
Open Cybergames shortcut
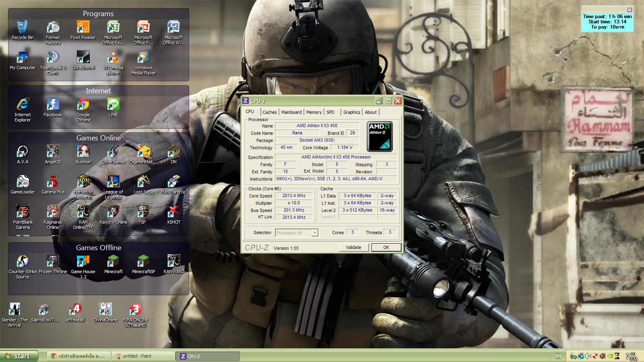point(113,154)
